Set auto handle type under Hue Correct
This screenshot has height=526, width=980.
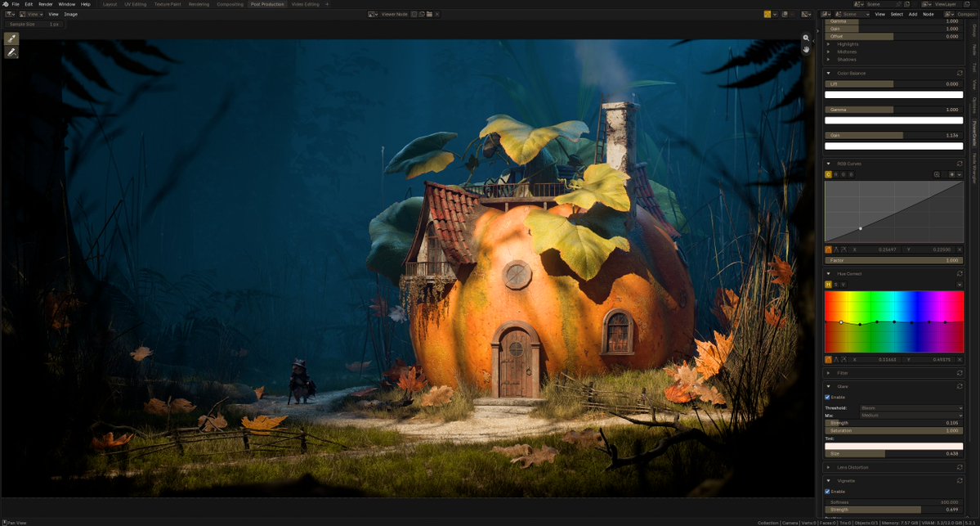[x=829, y=360]
